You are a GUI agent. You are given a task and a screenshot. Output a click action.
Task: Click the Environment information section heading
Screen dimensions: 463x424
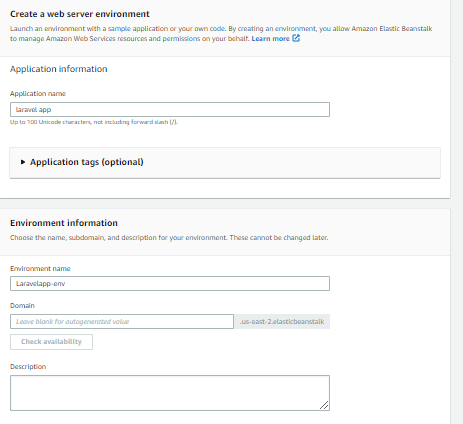(64, 223)
